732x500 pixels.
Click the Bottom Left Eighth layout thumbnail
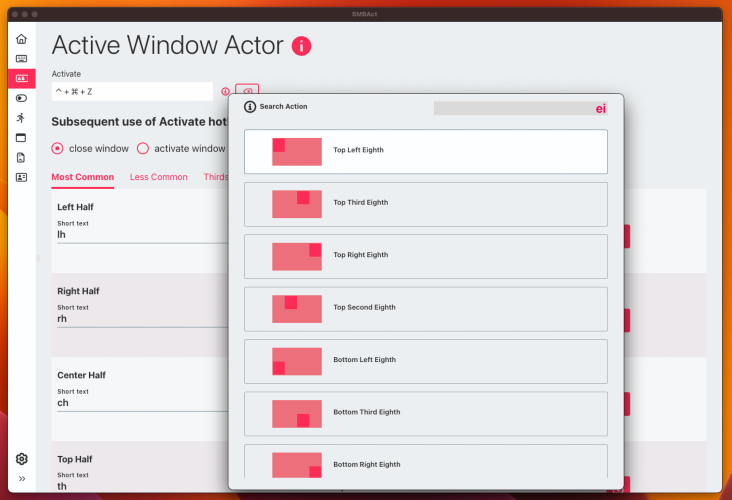tap(297, 361)
